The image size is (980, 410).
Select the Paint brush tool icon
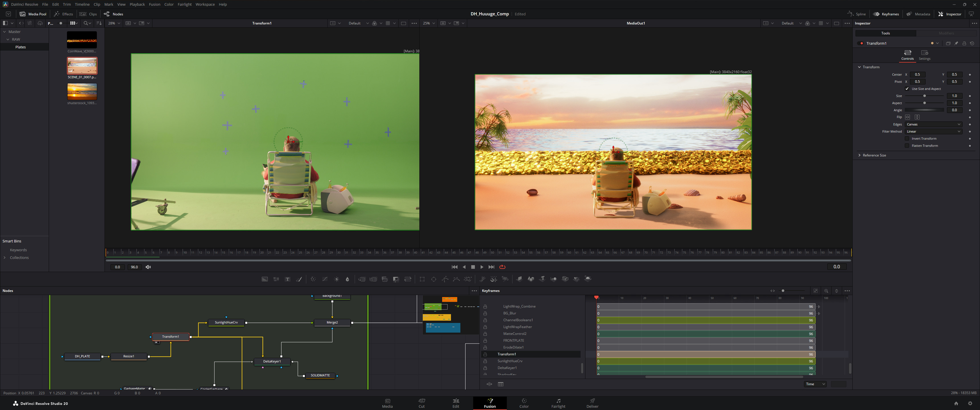click(x=299, y=279)
